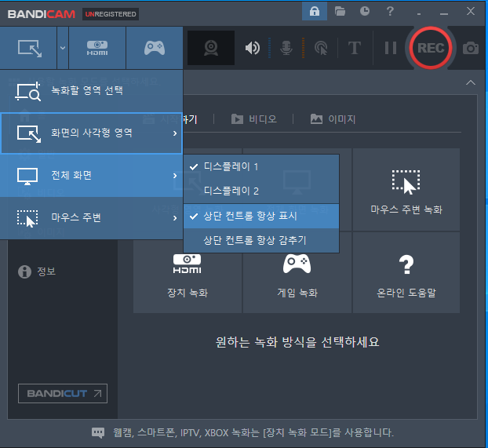Toggle speaker sound recording icon

coord(253,48)
